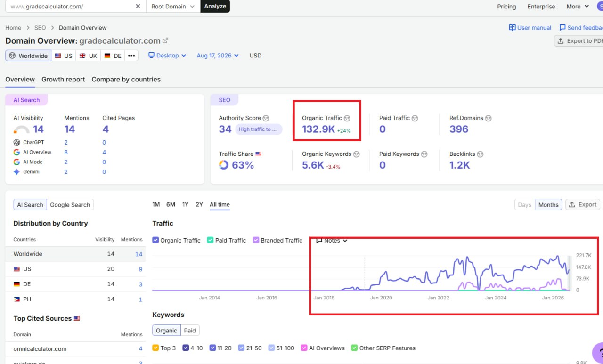Toggle the Paid Traffic checkbox
Image resolution: width=603 pixels, height=364 pixels.
(211, 240)
